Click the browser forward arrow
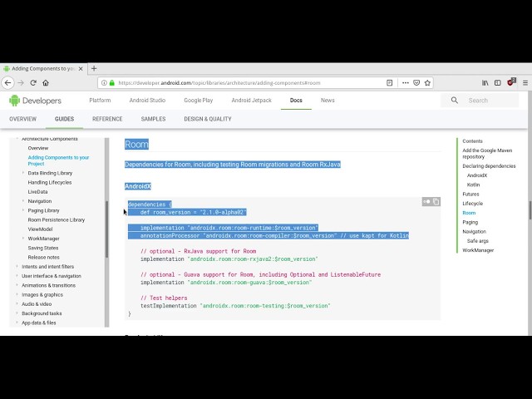The image size is (532, 399). pos(21,83)
